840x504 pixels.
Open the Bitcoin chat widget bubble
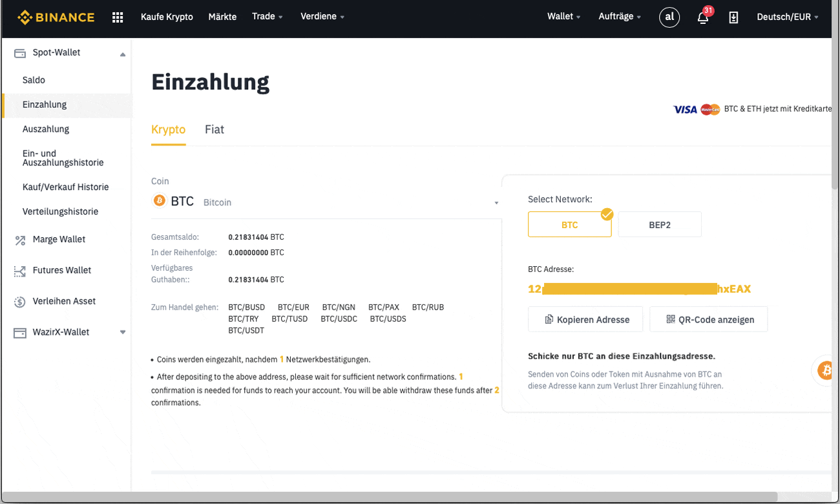pos(825,370)
